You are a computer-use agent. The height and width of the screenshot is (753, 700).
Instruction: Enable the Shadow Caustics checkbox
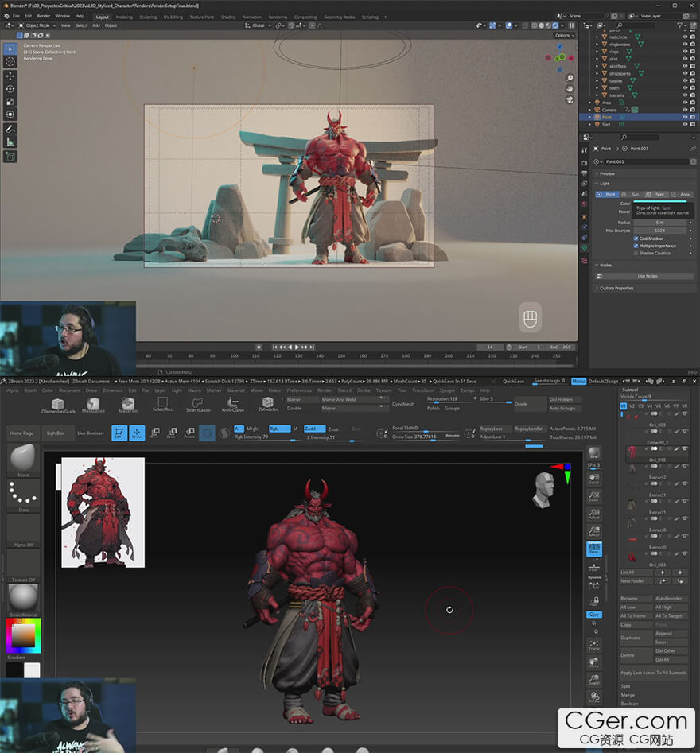pyautogui.click(x=636, y=253)
